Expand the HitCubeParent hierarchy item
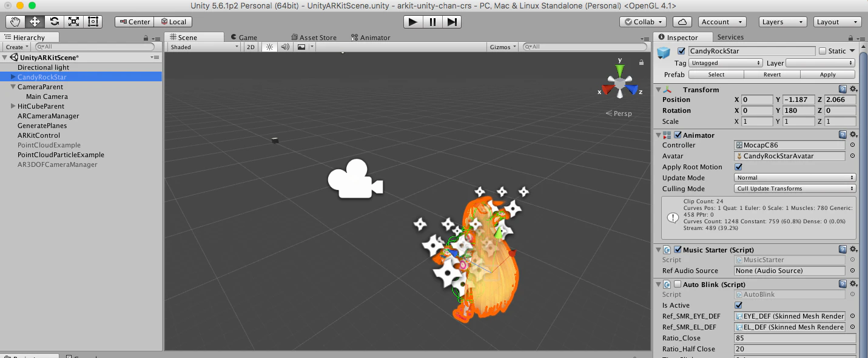Viewport: 868px width, 358px height. tap(13, 106)
